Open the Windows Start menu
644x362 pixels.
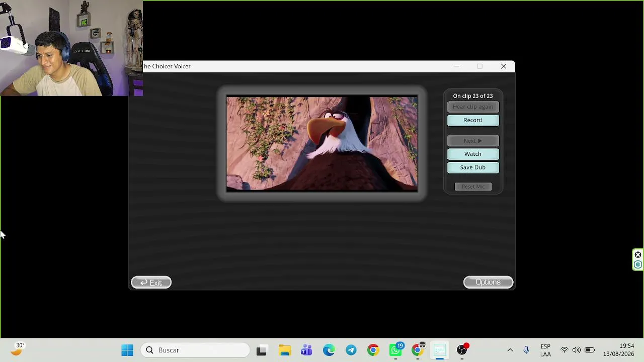coord(127,350)
